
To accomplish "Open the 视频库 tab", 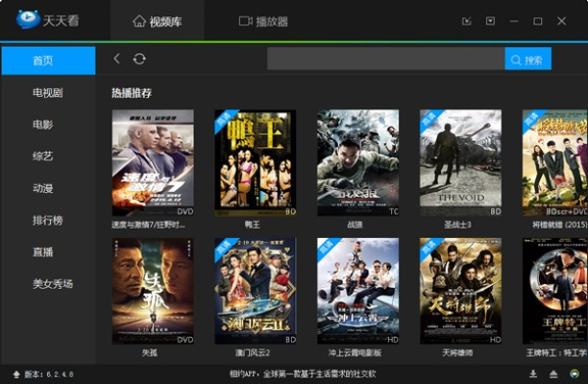I will pyautogui.click(x=158, y=21).
